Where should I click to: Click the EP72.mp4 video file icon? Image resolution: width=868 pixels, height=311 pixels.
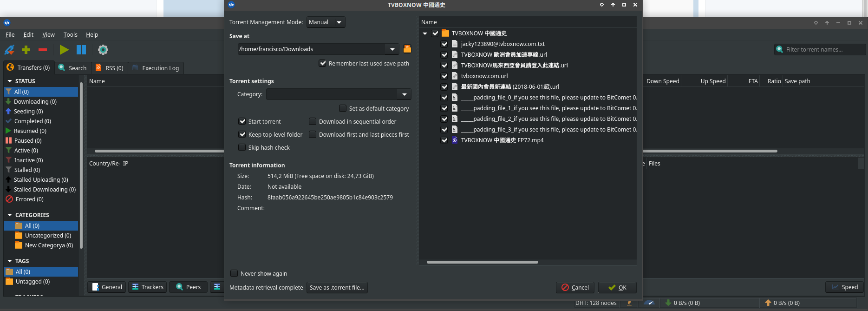click(455, 140)
